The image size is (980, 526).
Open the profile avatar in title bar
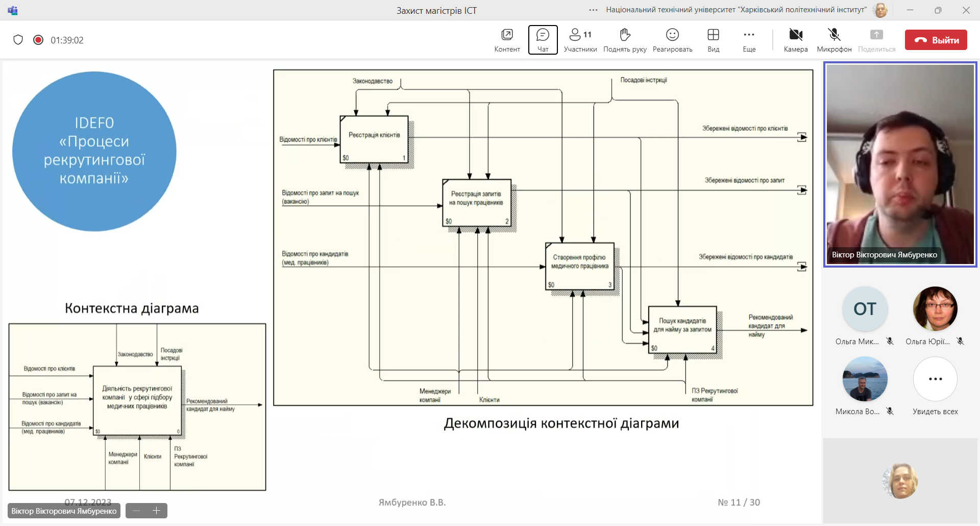(x=880, y=10)
